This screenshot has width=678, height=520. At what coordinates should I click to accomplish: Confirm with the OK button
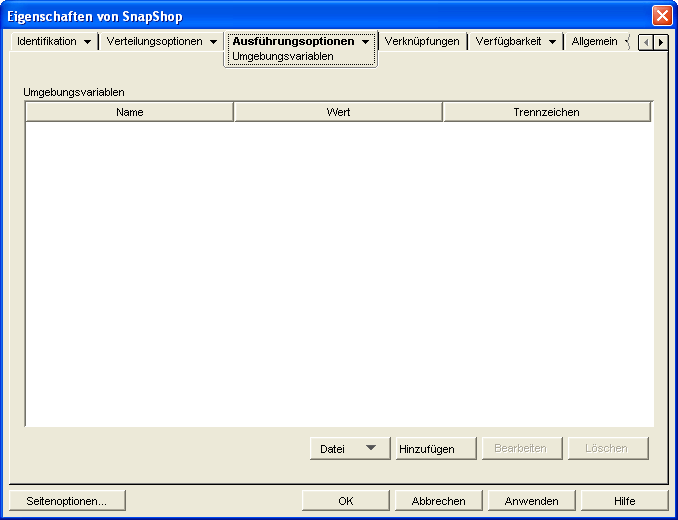click(346, 501)
